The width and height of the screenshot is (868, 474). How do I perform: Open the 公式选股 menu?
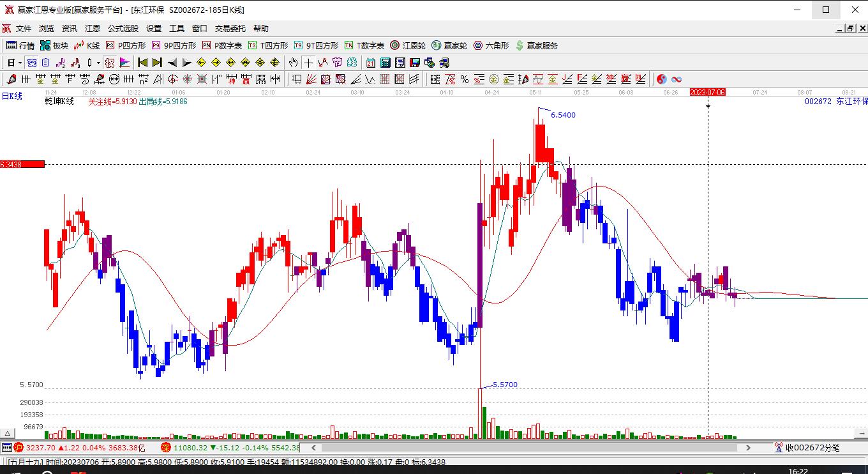pyautogui.click(x=123, y=29)
